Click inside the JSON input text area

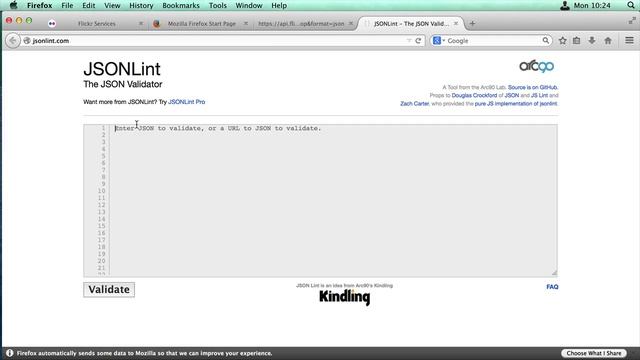coord(333,200)
